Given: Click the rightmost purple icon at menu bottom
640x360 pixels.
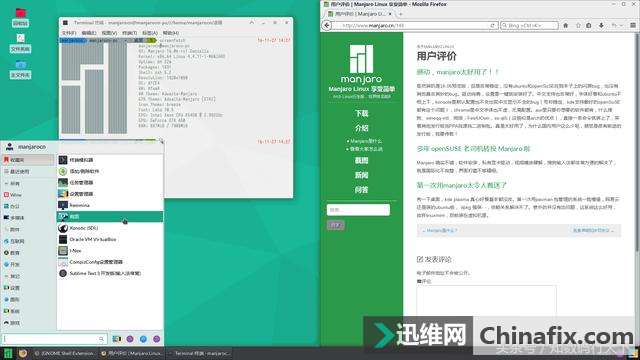Looking at the screenshot, I should point(157,339).
